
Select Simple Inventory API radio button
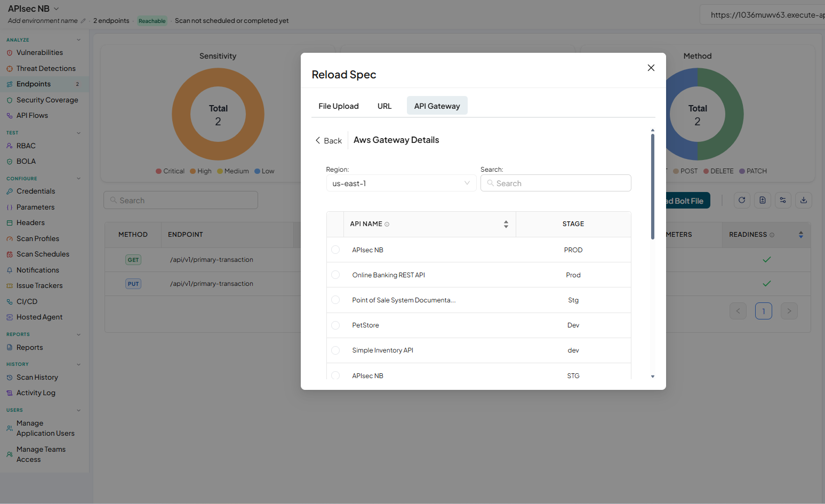(335, 350)
